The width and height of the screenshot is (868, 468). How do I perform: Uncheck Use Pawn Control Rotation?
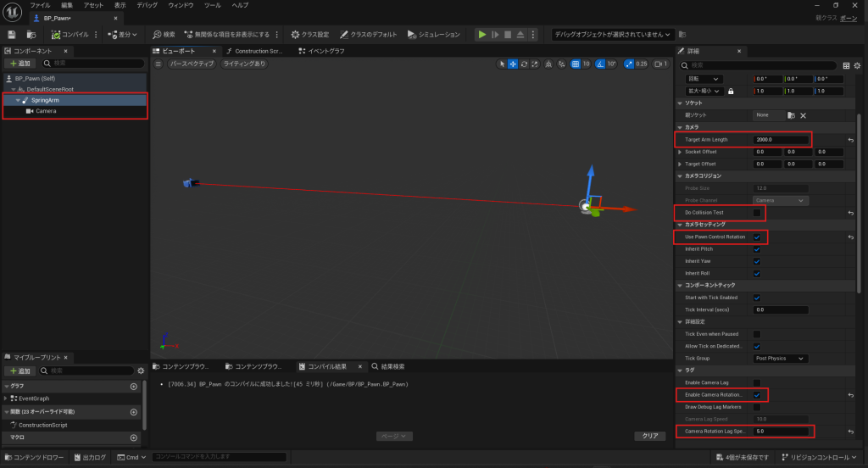[x=756, y=237]
